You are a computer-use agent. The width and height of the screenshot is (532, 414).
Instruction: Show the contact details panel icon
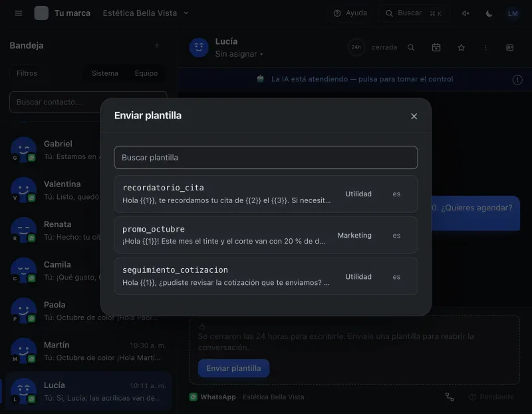pyautogui.click(x=509, y=47)
